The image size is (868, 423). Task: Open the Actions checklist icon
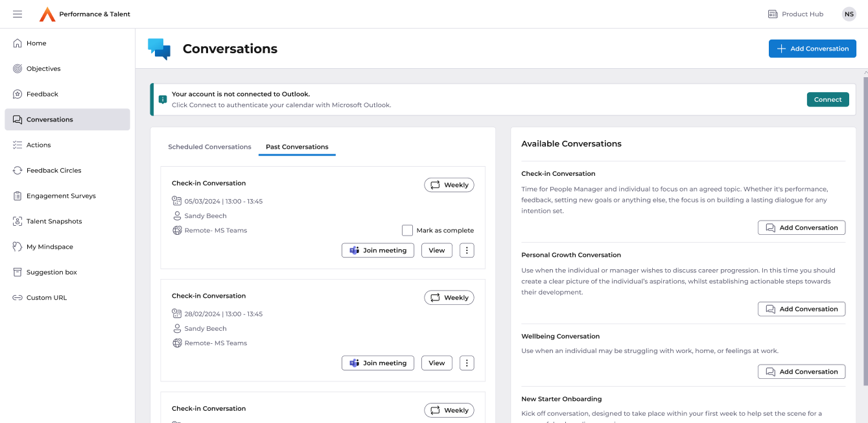(18, 145)
